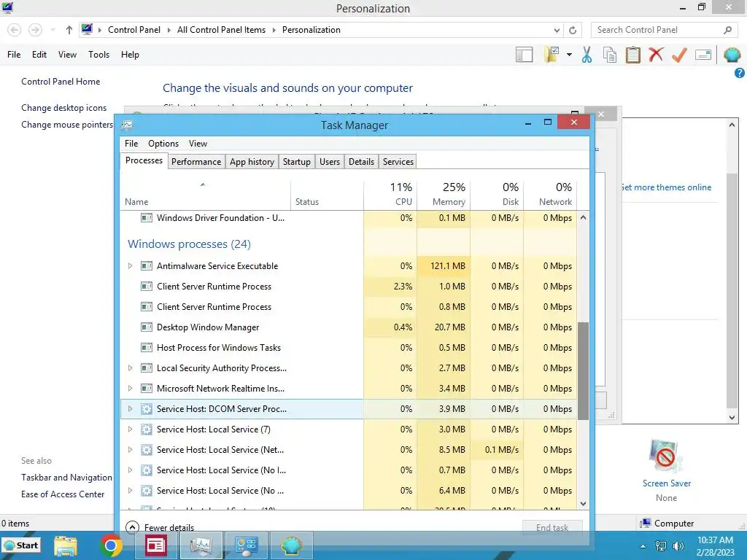
Task: Open Task Manager's View menu
Action: tap(198, 144)
